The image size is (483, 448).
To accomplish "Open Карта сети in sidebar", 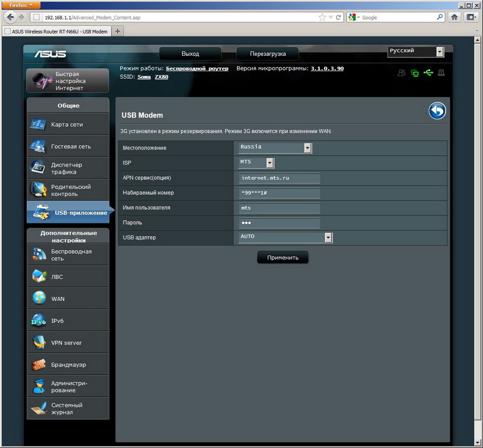I will coord(68,125).
